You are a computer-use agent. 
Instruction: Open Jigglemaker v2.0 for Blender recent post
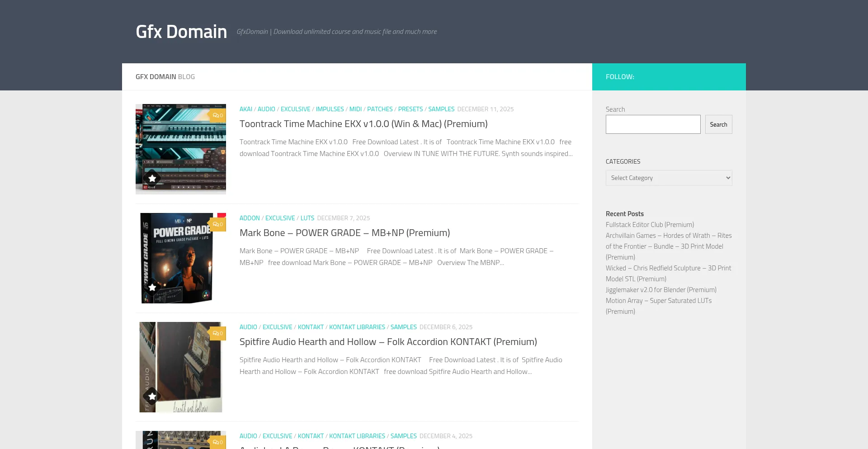(660, 290)
